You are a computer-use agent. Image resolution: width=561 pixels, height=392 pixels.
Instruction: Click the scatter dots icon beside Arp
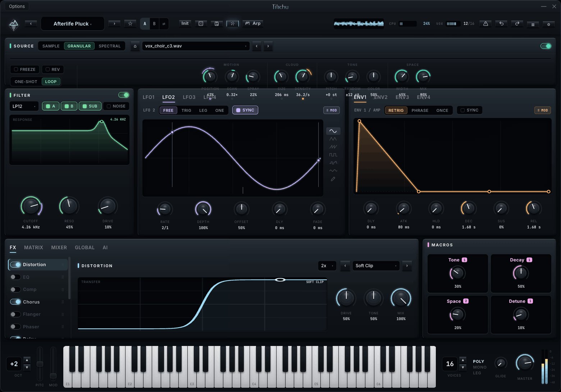tap(232, 24)
